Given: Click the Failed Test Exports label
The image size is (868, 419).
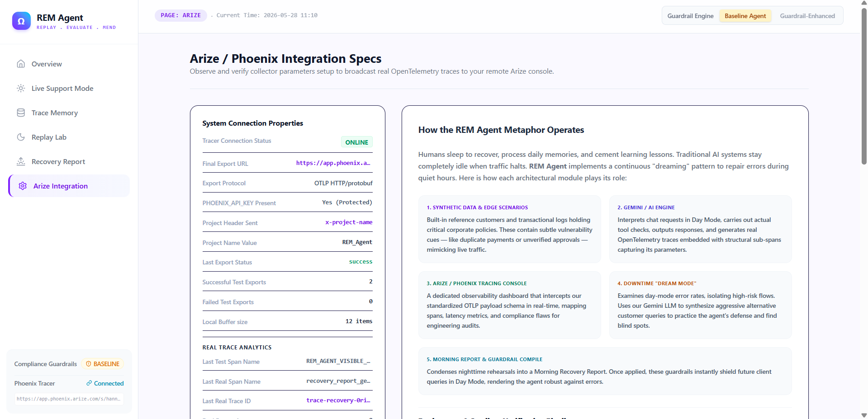Looking at the screenshot, I should [228, 302].
